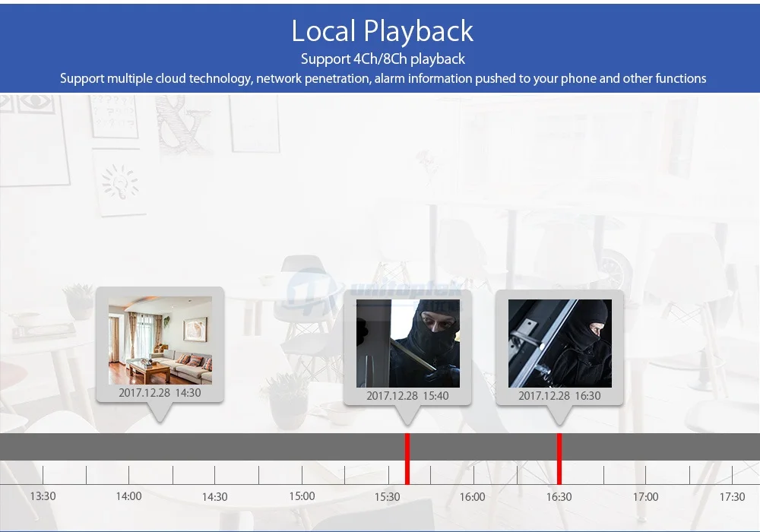This screenshot has width=760, height=532.
Task: Click the 16:30 time label on the ruler
Action: 559,496
